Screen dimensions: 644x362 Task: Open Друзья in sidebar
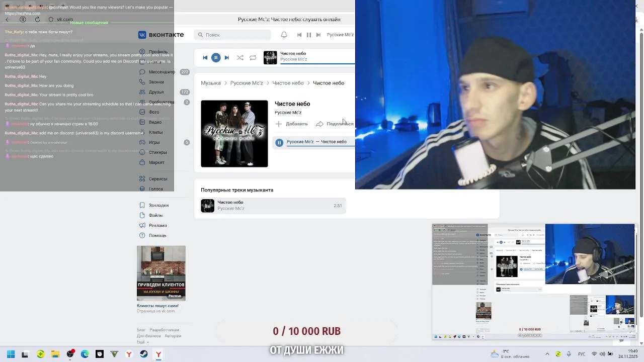click(156, 92)
